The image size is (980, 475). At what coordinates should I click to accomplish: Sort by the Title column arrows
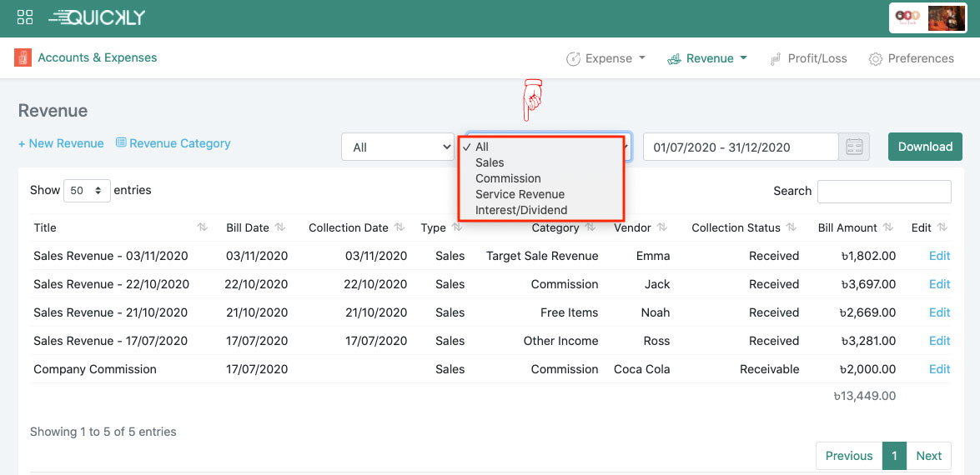[x=203, y=227]
